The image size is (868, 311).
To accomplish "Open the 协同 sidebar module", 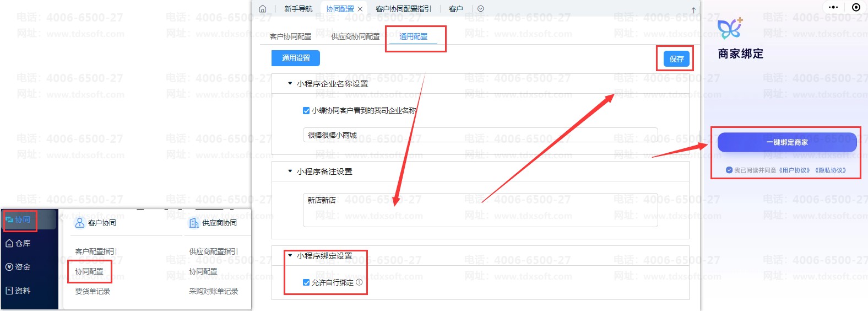I will pos(19,219).
